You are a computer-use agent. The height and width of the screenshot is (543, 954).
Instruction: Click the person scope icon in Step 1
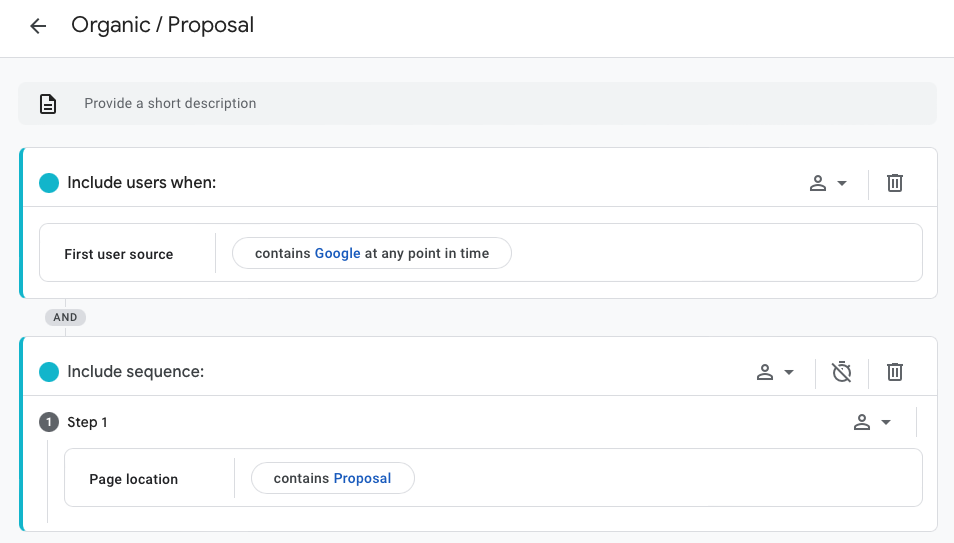pos(862,422)
